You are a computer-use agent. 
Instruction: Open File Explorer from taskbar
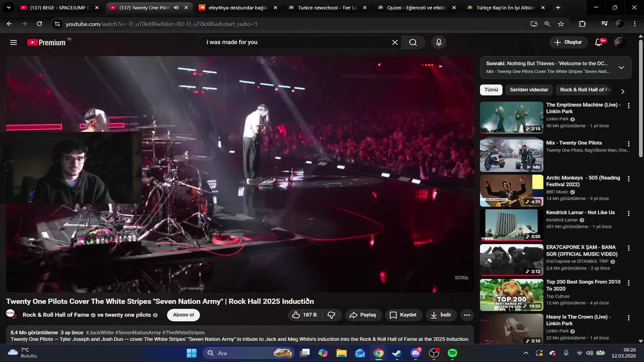[x=342, y=353]
